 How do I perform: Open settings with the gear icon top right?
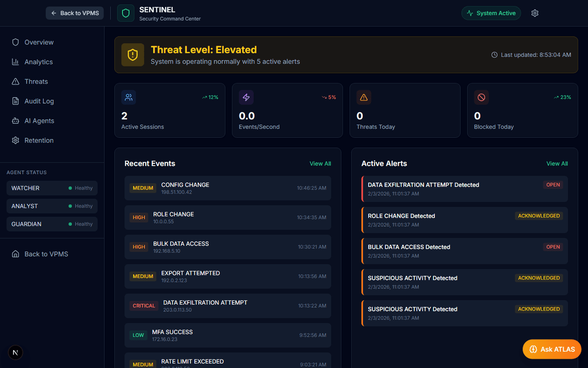pyautogui.click(x=535, y=13)
